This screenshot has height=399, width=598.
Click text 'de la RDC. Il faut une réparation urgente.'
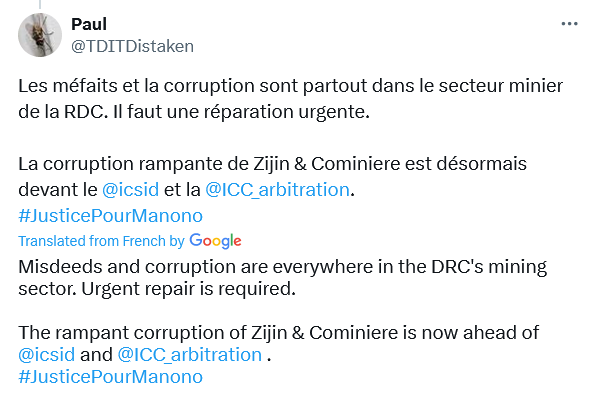[194, 112]
